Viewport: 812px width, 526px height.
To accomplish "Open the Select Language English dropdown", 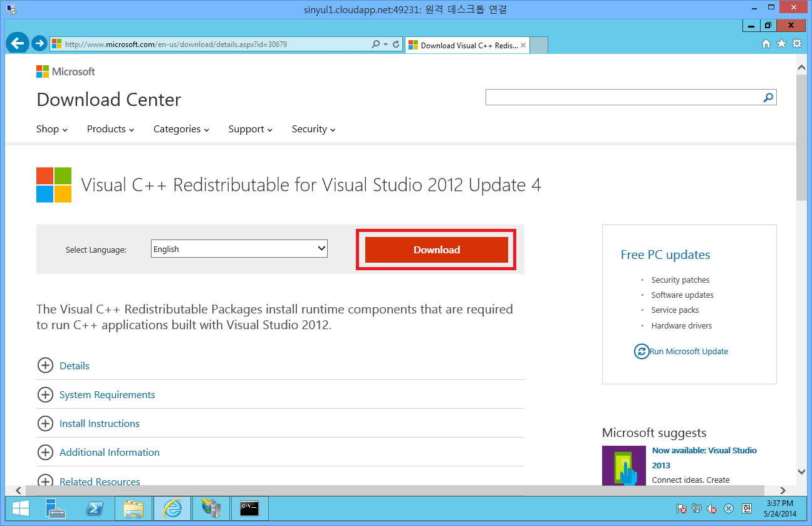I will tap(239, 249).
